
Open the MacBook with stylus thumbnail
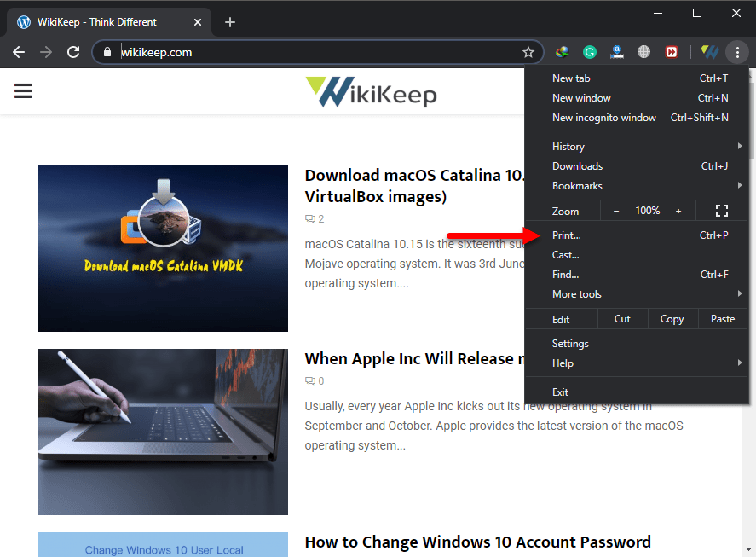(x=163, y=432)
